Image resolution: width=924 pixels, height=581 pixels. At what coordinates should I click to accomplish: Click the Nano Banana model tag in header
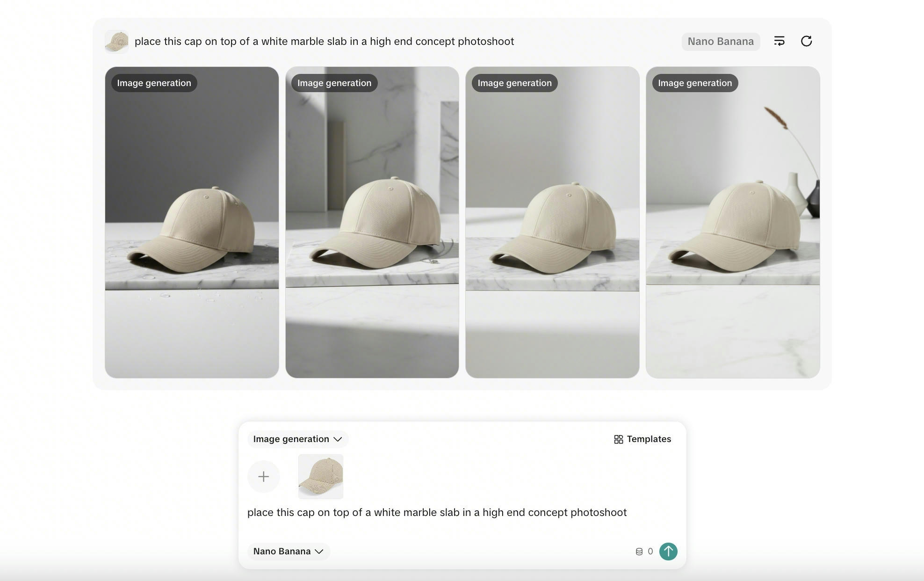click(721, 41)
